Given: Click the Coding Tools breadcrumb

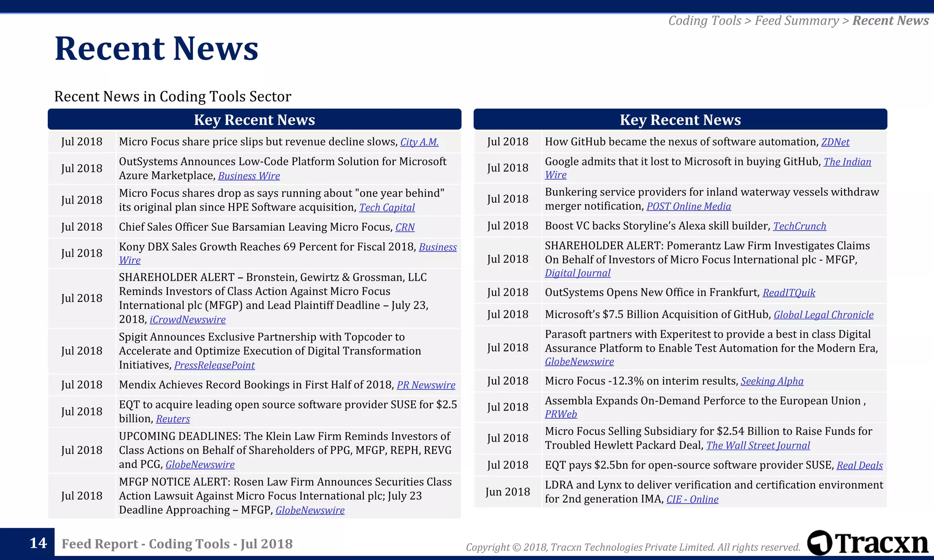Looking at the screenshot, I should [705, 21].
